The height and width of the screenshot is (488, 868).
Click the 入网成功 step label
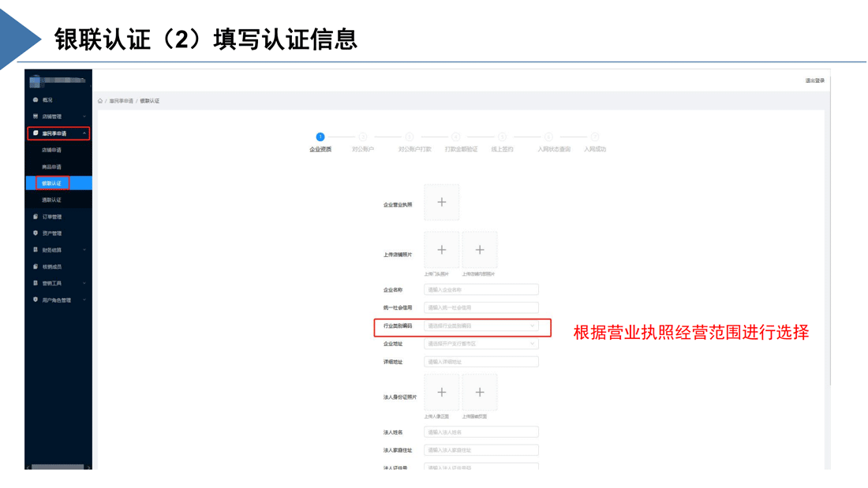point(594,149)
